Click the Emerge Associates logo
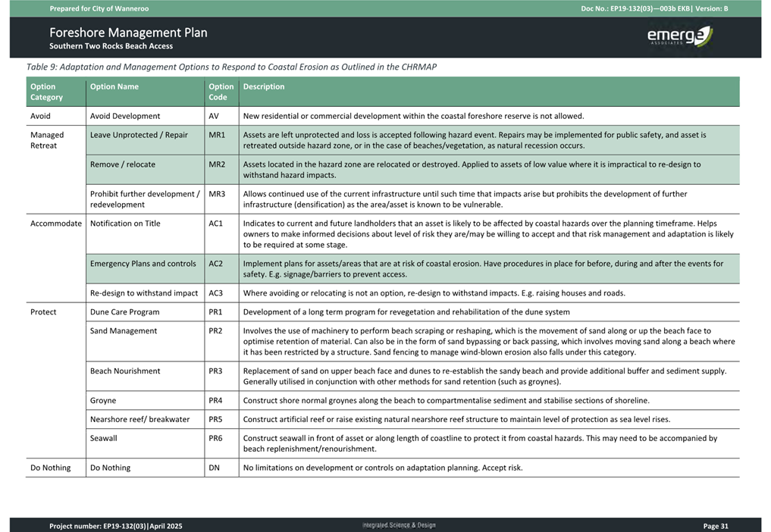 coord(679,36)
